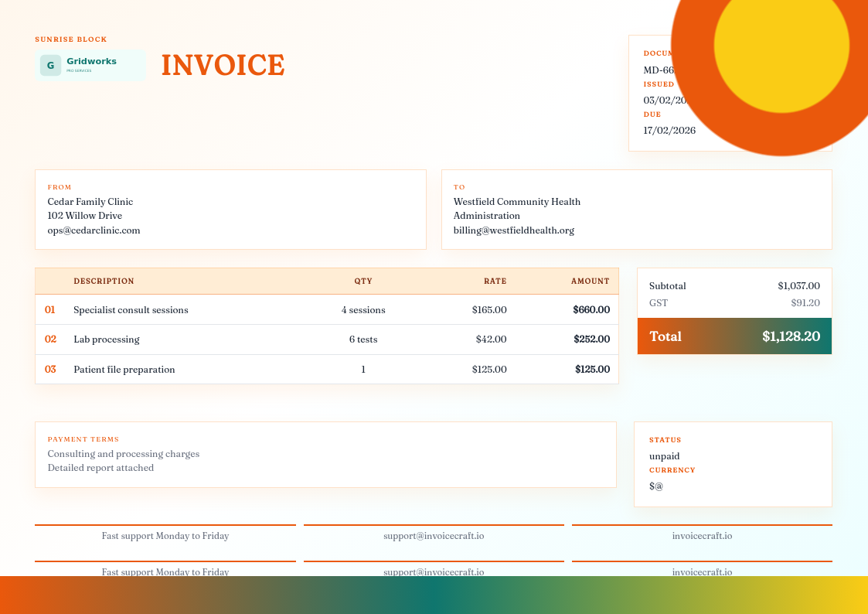868x614 pixels.
Task: Select Consulting and processing charges text
Action: tap(124, 454)
